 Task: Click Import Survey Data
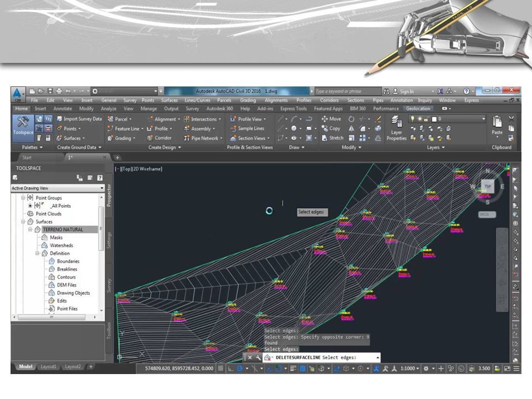coord(79,119)
